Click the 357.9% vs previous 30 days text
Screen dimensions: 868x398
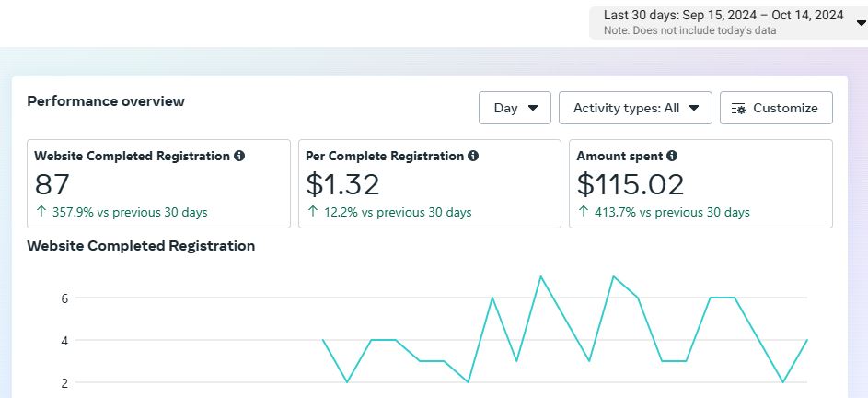(128, 213)
